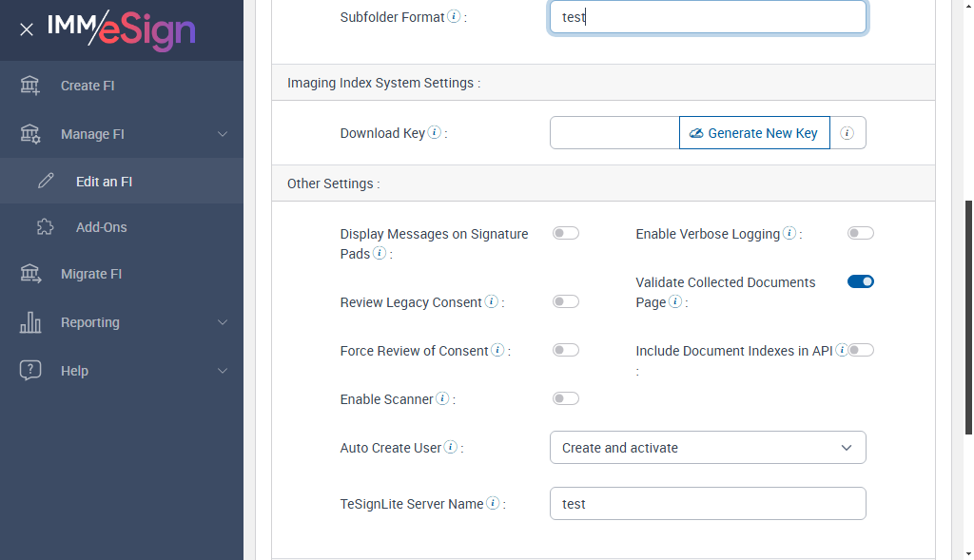
Task: Enable the Display Messages on Signature Pads toggle
Action: (566, 233)
